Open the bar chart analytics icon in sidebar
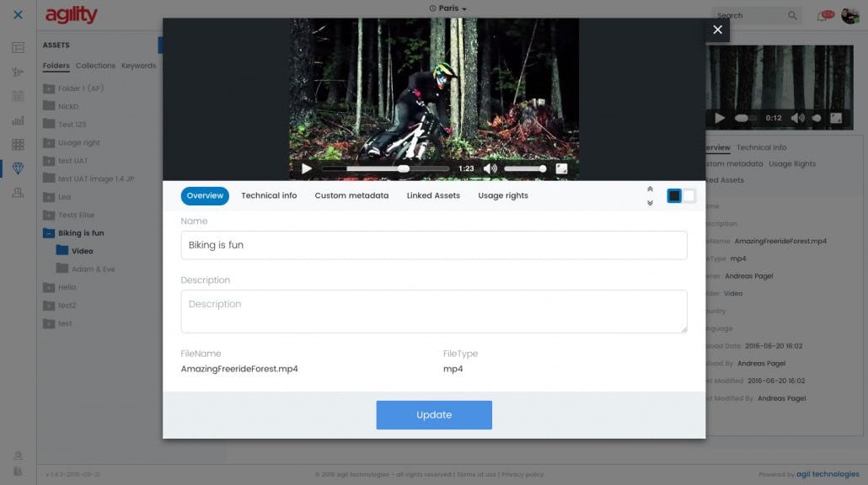 (17, 120)
